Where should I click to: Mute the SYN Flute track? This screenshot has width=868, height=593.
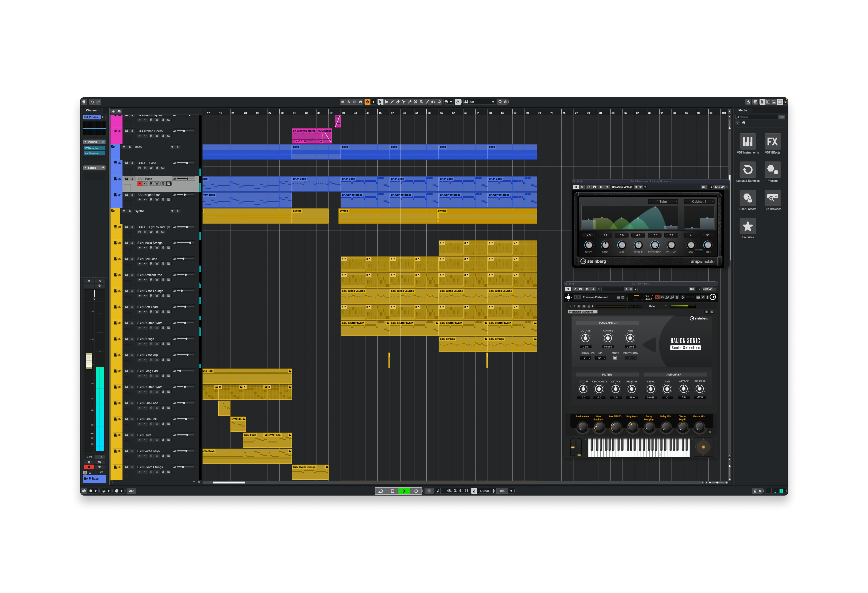126,435
